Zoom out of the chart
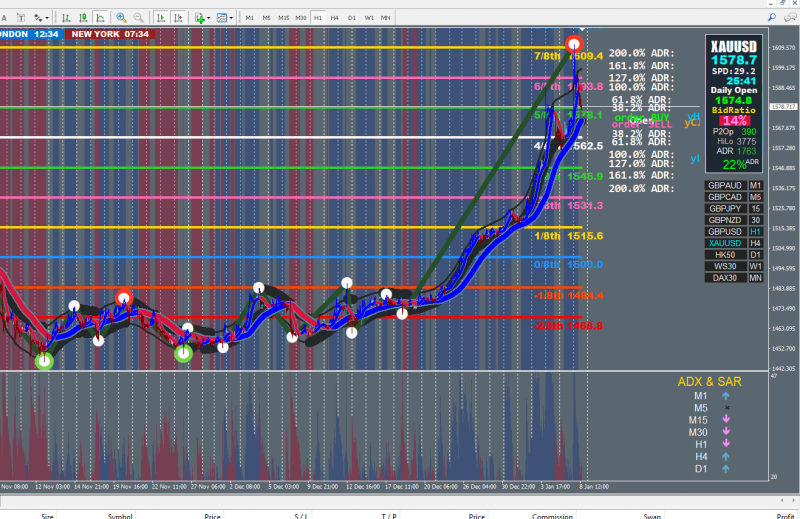This screenshot has width=800, height=519. coord(138,18)
